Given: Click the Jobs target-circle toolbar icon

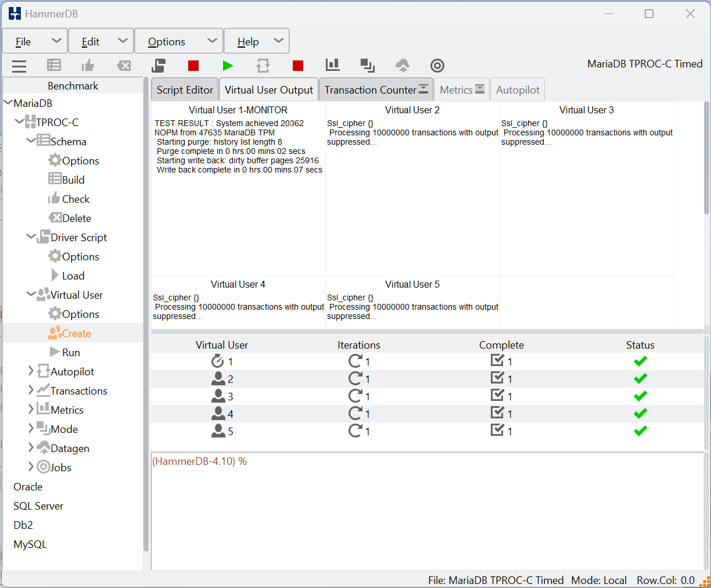Looking at the screenshot, I should click(437, 66).
